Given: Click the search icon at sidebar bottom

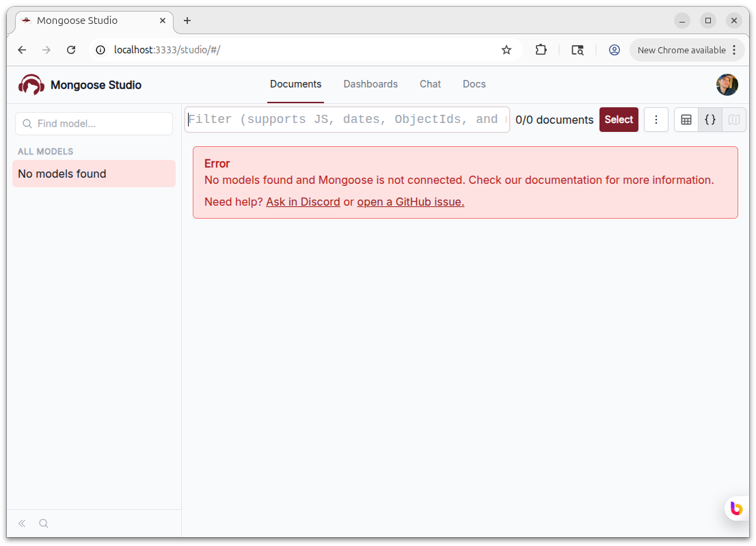Looking at the screenshot, I should 43,523.
